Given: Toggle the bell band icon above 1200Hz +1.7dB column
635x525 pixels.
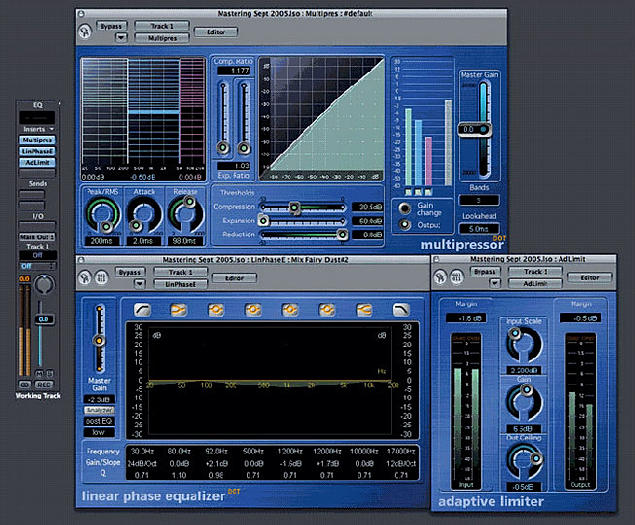Looking at the screenshot, I should [x=327, y=310].
